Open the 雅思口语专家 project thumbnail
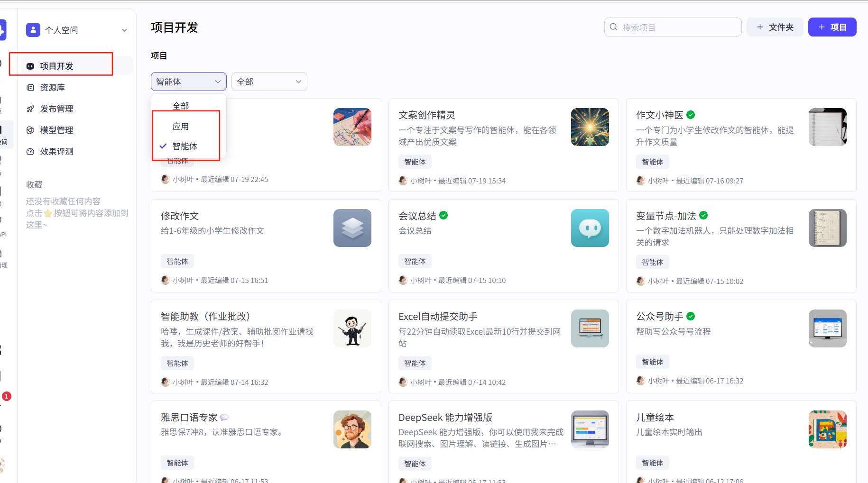 (352, 429)
